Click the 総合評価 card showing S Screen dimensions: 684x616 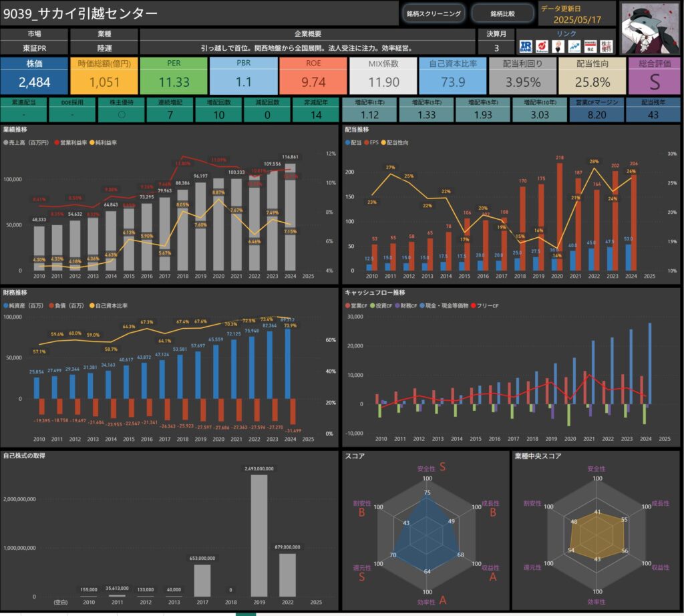[655, 76]
